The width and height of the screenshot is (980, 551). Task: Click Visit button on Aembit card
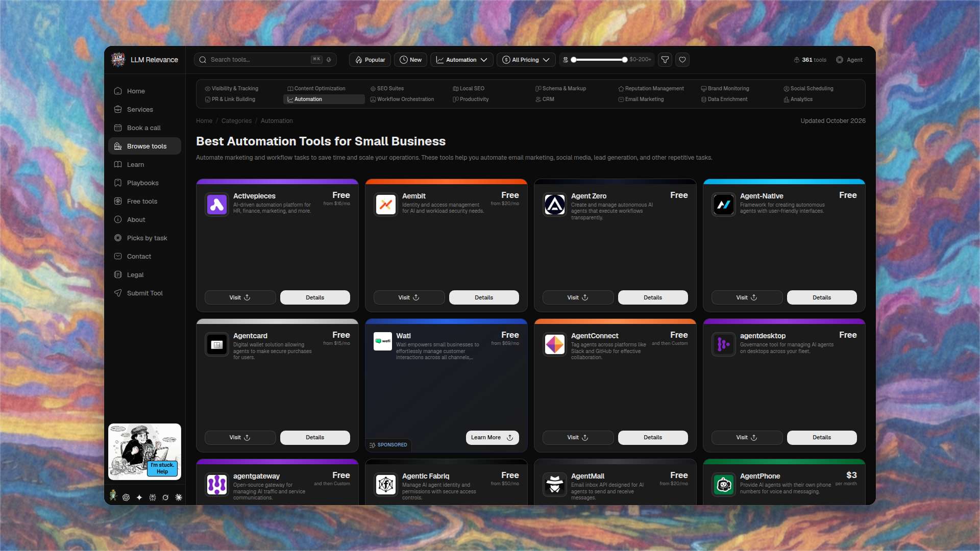[409, 297]
